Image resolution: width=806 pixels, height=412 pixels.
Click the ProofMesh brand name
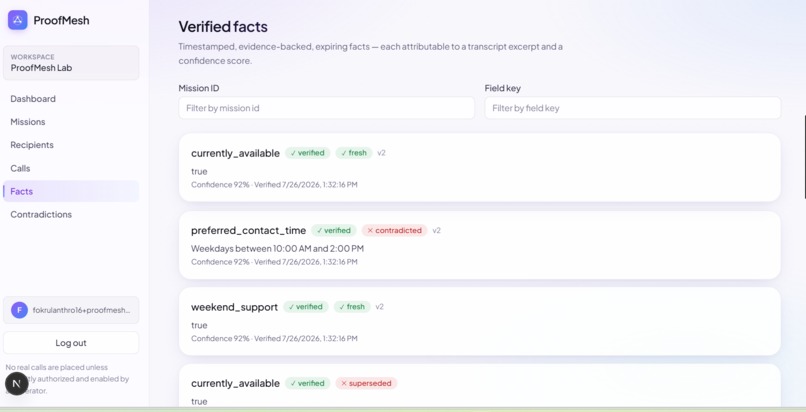(x=61, y=21)
